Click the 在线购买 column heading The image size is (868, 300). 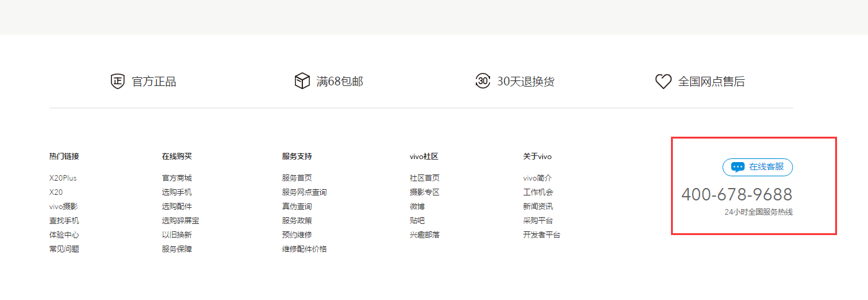[x=177, y=156]
